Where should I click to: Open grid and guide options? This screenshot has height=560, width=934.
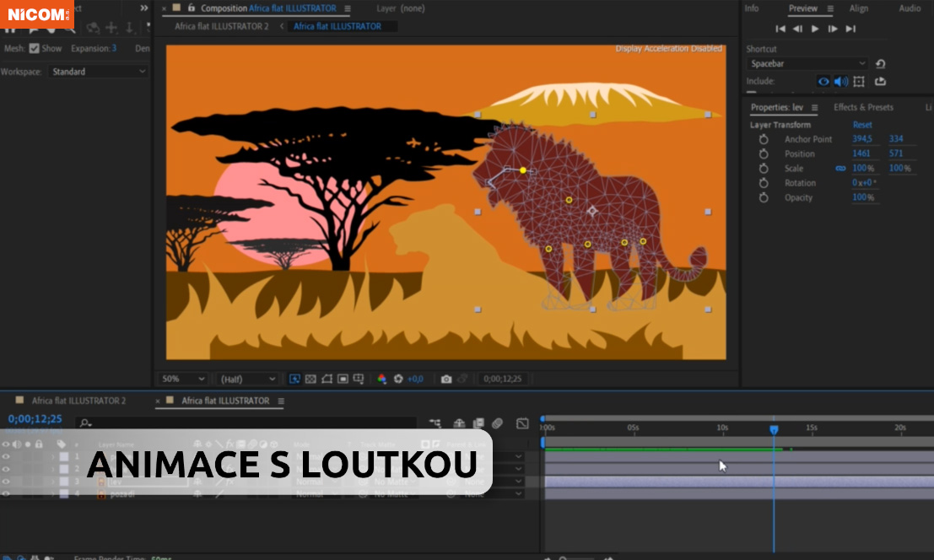[359, 379]
